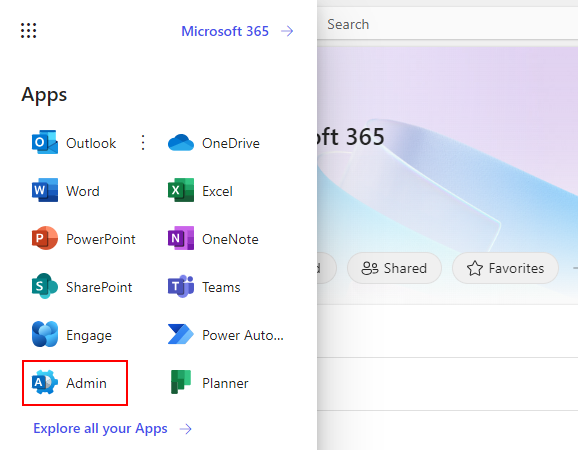Screen dimensions: 578x450
Task: Open the PowerPoint app icon
Action: 45,238
